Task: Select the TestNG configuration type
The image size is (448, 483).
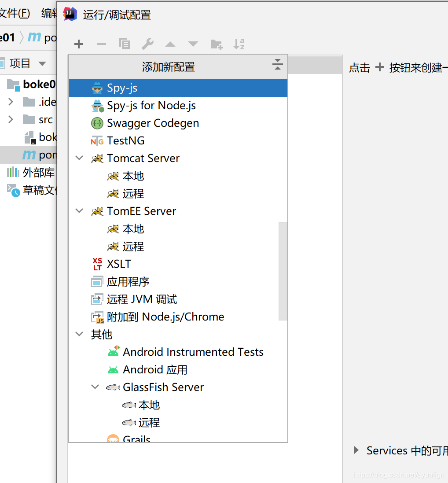Action: tap(178, 141)
